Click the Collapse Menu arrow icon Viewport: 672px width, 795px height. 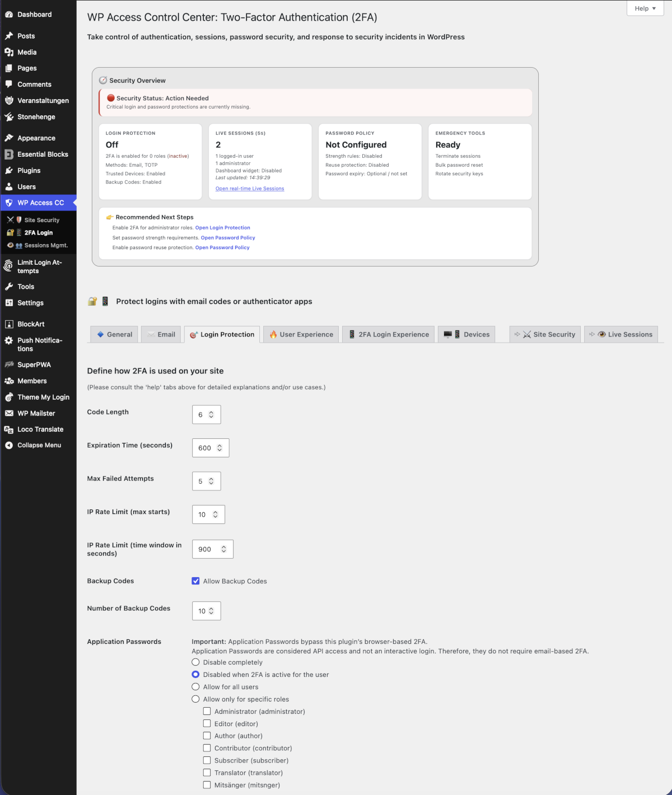(x=9, y=446)
